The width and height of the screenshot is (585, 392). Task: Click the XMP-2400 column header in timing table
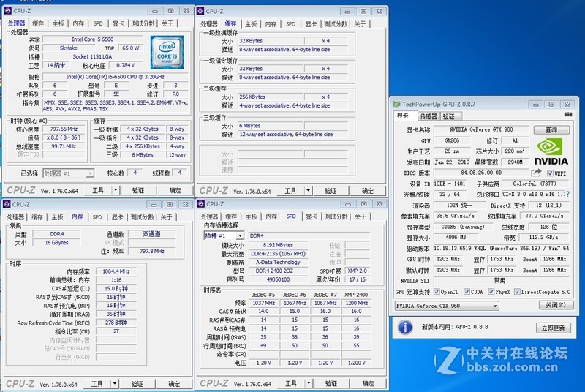[x=356, y=294]
